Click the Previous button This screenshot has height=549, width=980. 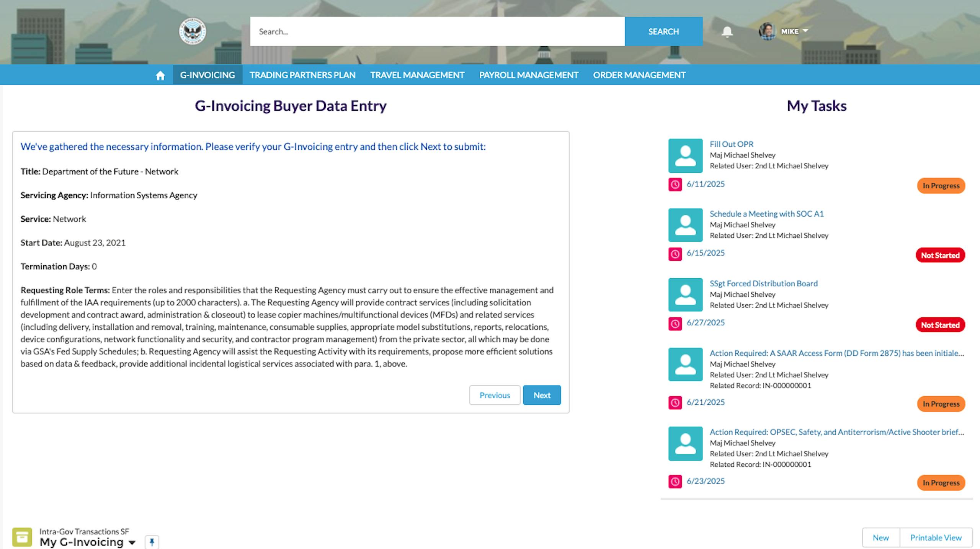click(495, 395)
